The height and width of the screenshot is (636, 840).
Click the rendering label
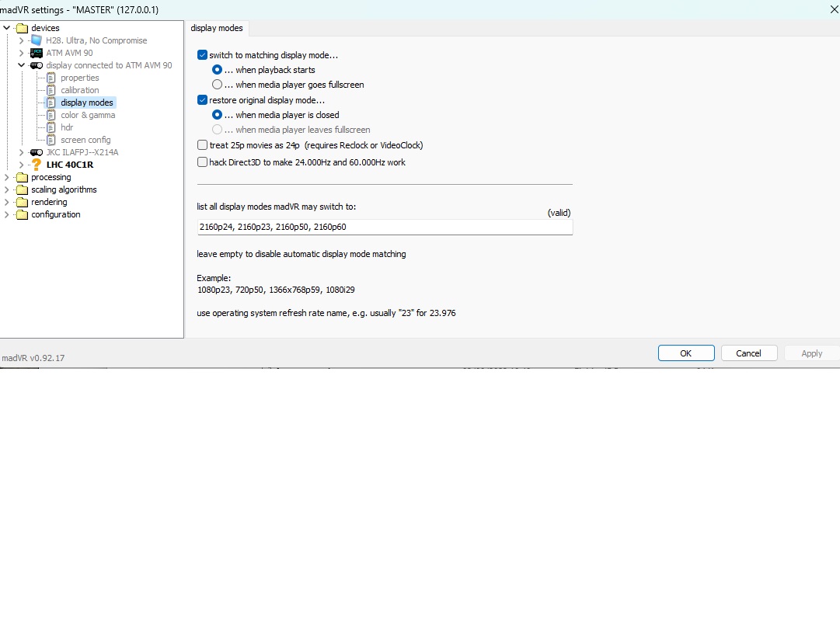[49, 202]
